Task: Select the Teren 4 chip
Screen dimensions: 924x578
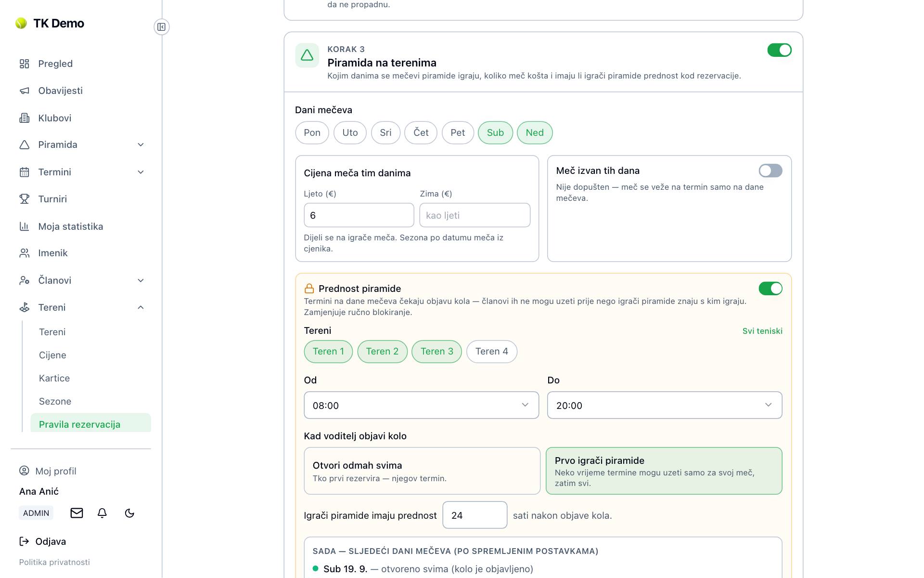Action: [492, 352]
